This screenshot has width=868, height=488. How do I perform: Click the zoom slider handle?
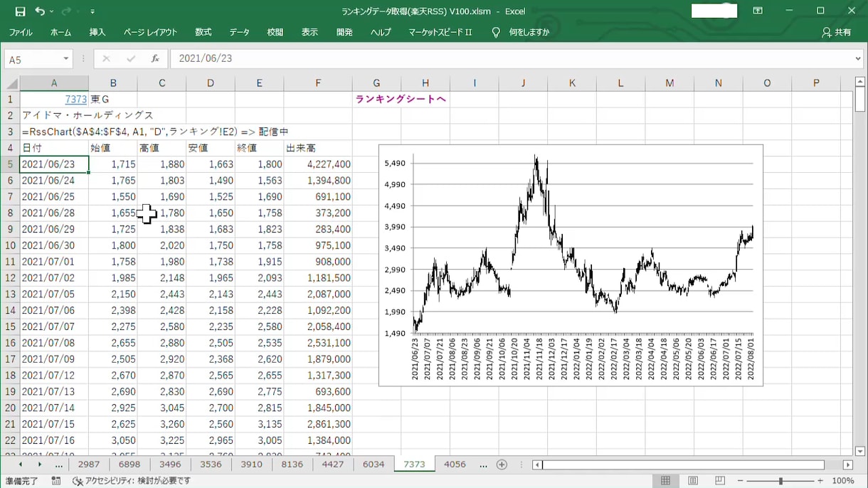pos(780,481)
